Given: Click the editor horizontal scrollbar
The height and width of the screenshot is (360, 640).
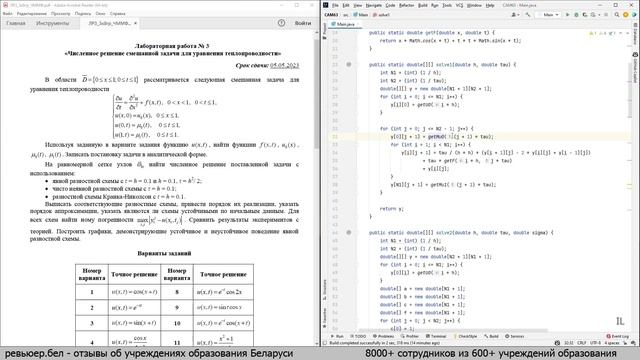Looking at the screenshot, I should (453, 330).
